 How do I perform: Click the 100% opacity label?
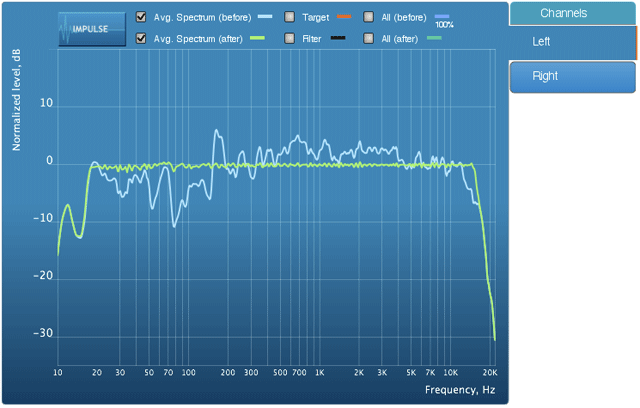(444, 25)
